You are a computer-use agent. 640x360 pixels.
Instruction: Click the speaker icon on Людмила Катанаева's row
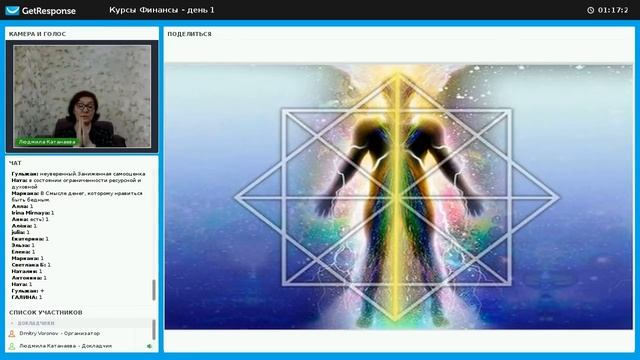click(149, 346)
